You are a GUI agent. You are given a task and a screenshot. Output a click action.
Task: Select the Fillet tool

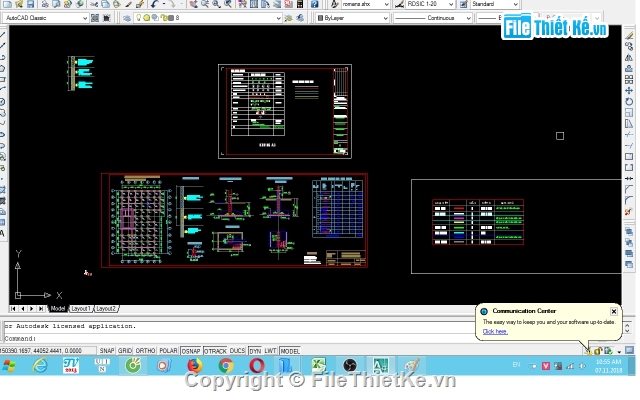pyautogui.click(x=629, y=200)
